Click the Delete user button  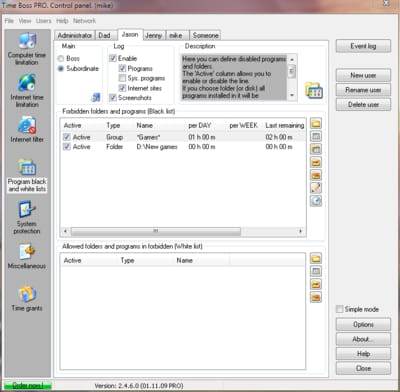(x=363, y=105)
